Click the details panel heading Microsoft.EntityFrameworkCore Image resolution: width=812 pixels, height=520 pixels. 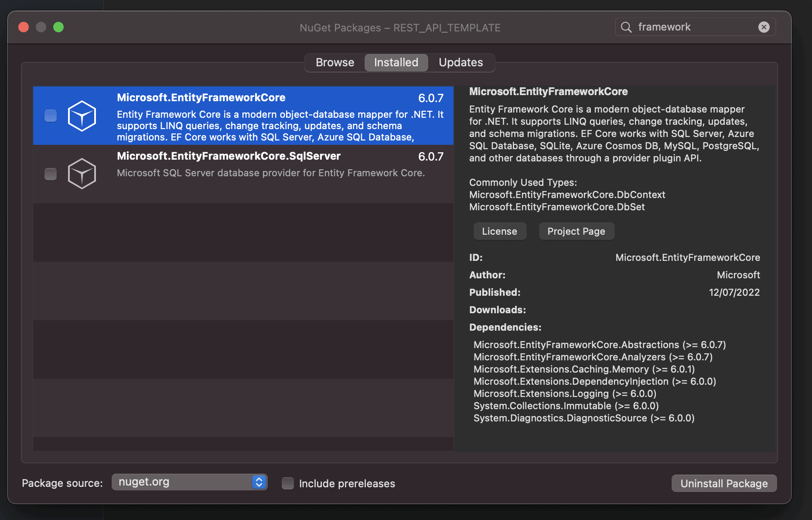coord(548,92)
